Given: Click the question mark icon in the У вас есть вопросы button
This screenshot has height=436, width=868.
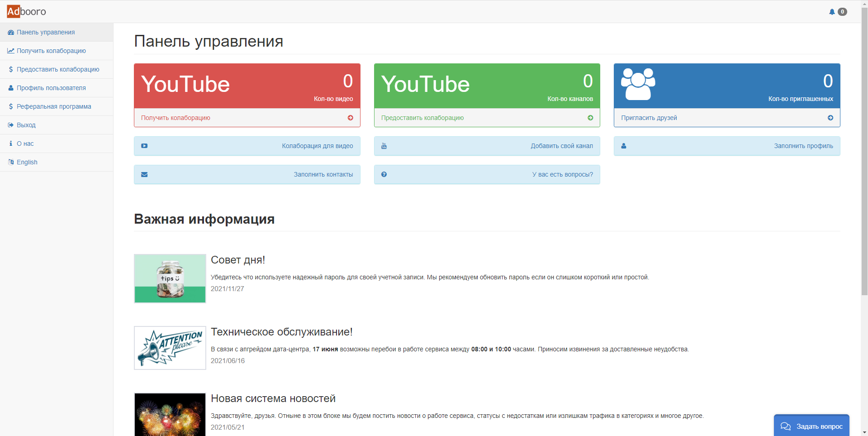Looking at the screenshot, I should coord(384,174).
